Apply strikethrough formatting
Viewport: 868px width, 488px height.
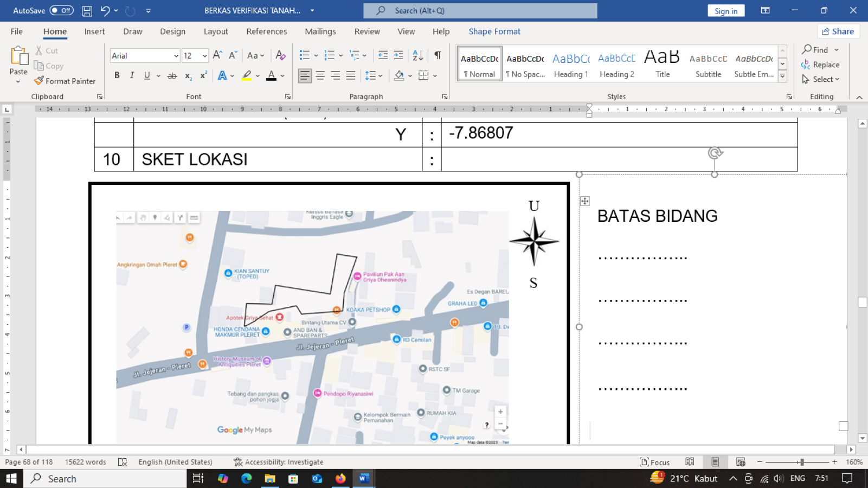[172, 76]
